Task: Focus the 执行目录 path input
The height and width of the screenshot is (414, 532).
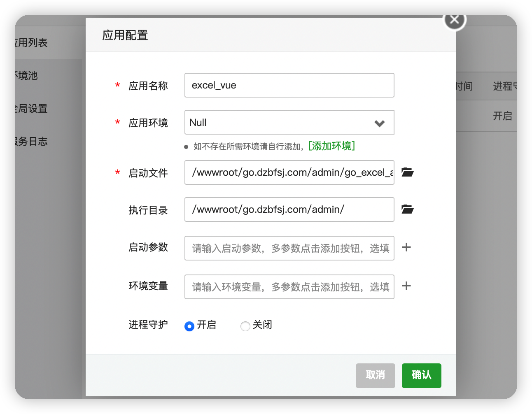Action: pos(289,209)
